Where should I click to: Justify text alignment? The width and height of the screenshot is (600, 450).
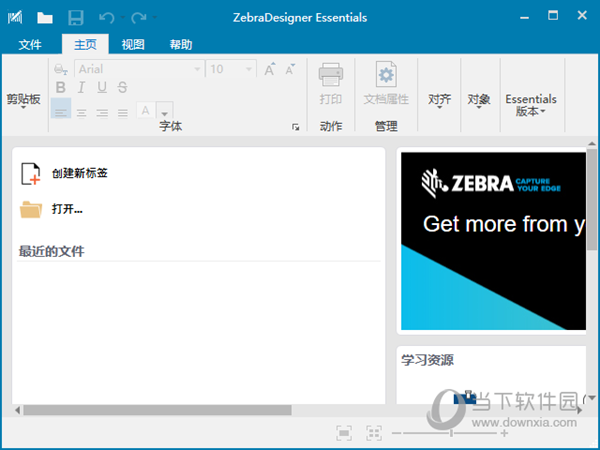click(122, 112)
